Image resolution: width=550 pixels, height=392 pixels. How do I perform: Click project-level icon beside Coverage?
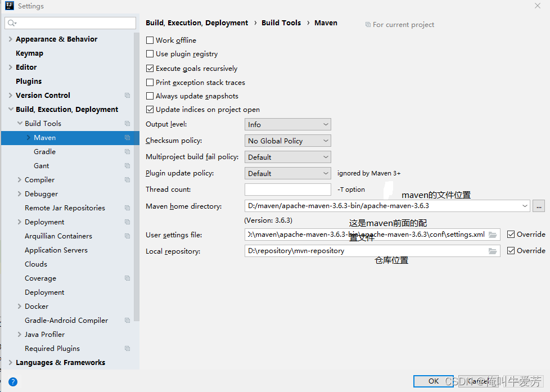[x=127, y=278]
